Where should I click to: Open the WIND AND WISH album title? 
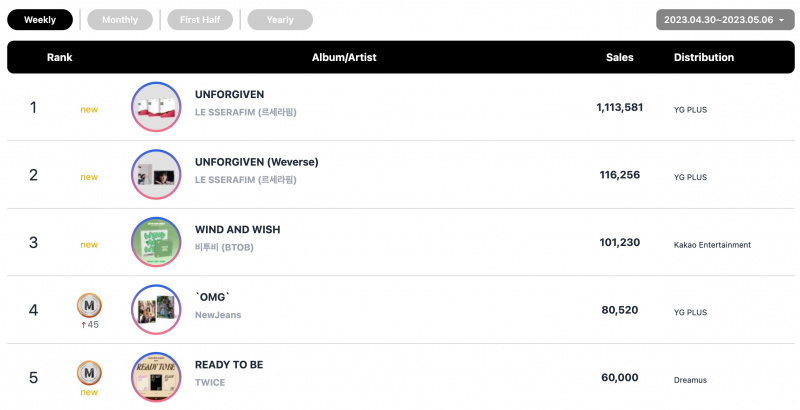pyautogui.click(x=238, y=229)
